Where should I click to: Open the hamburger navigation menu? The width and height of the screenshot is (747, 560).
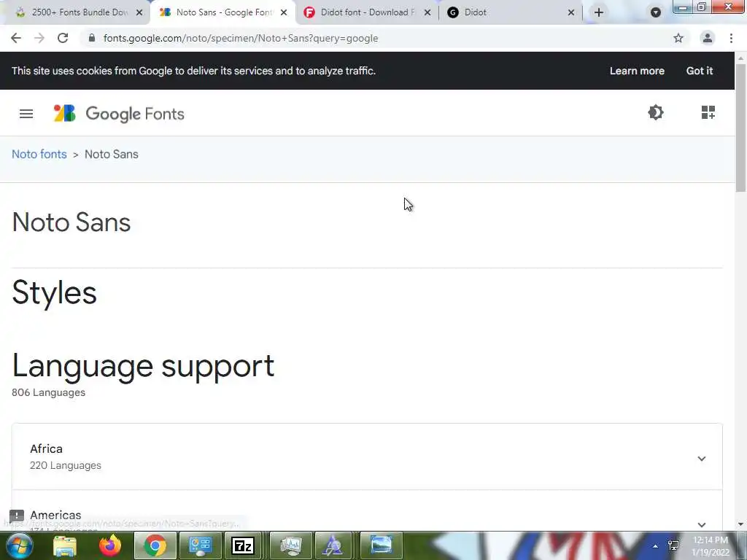point(26,114)
